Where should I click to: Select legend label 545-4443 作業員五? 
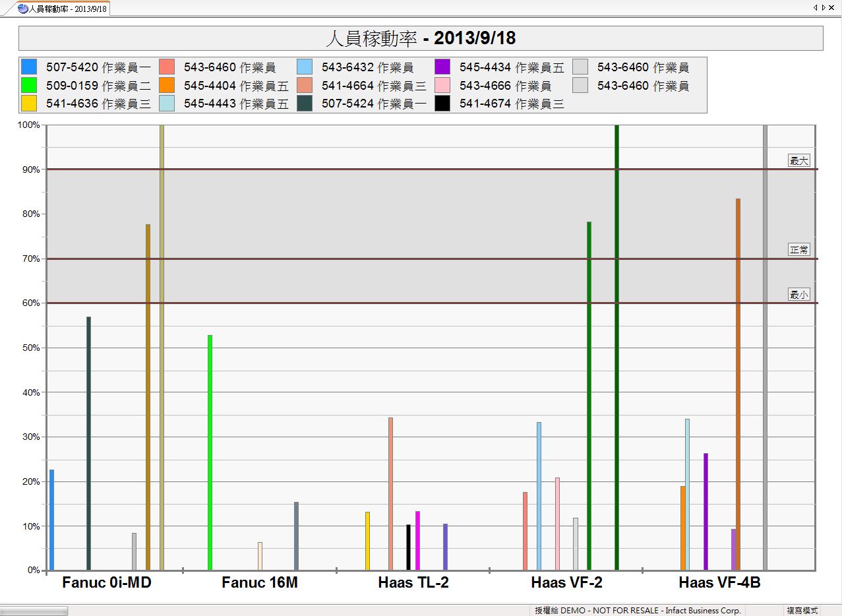click(236, 104)
